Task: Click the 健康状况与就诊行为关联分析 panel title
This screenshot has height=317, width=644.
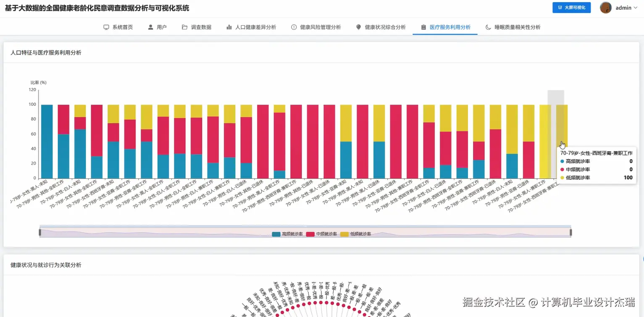Action: 46,265
